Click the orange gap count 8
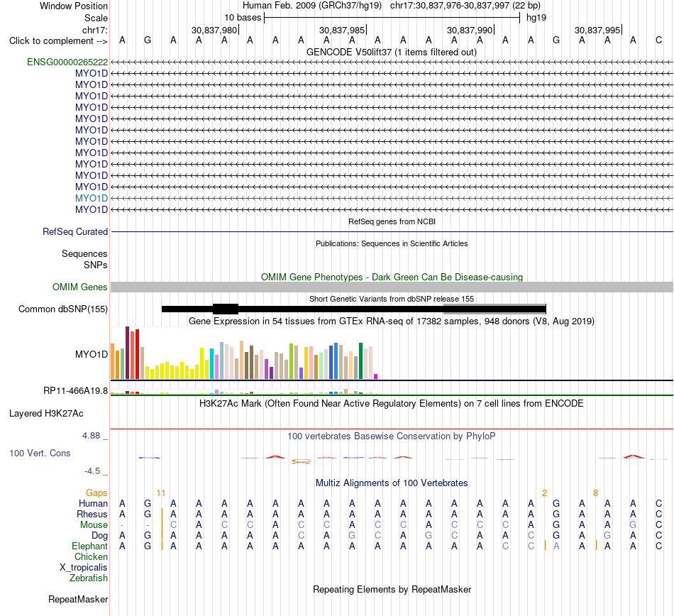Viewport: 674px width, 616px height. coord(595,493)
